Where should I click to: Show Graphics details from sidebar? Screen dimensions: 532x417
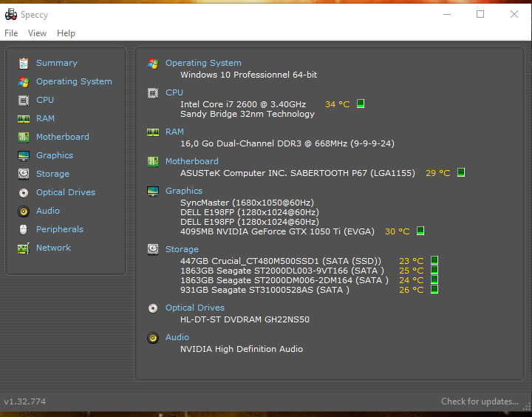tap(54, 155)
